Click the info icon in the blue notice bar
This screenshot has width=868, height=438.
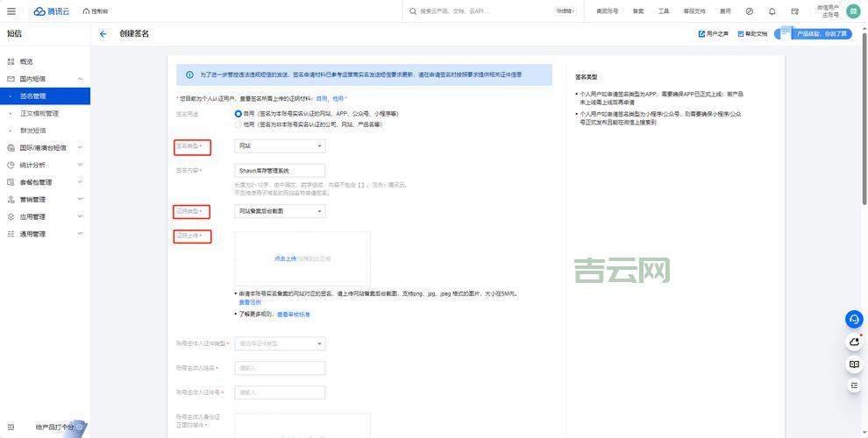tap(190, 74)
